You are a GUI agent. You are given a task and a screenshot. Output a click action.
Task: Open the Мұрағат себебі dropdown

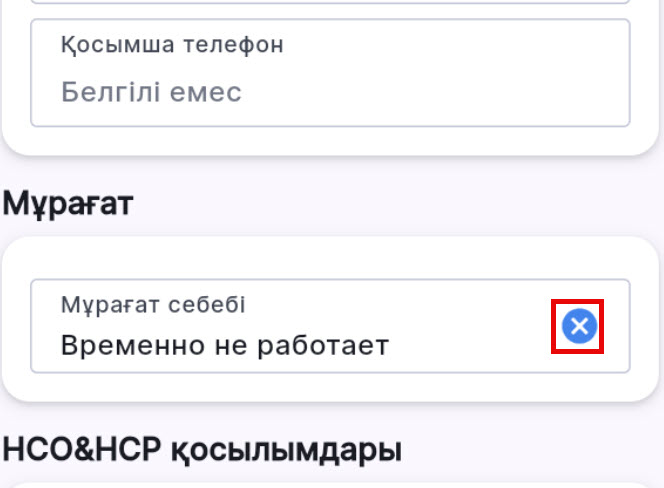(300, 326)
